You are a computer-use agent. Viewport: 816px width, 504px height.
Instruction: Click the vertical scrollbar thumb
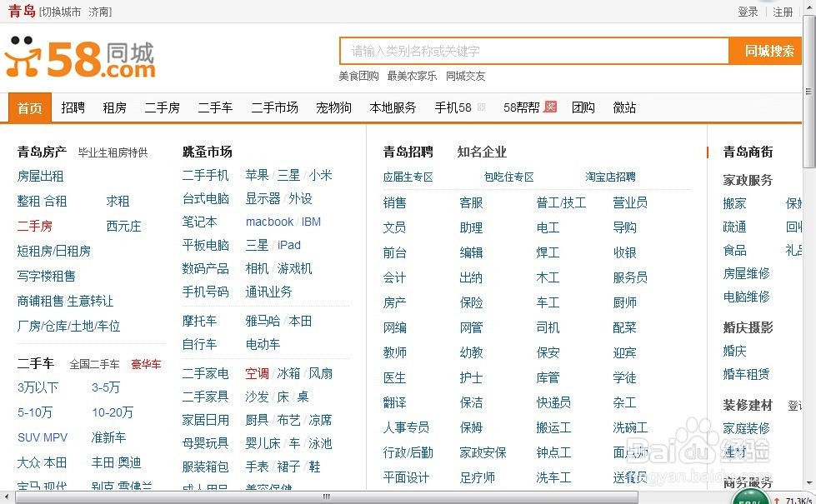808,91
